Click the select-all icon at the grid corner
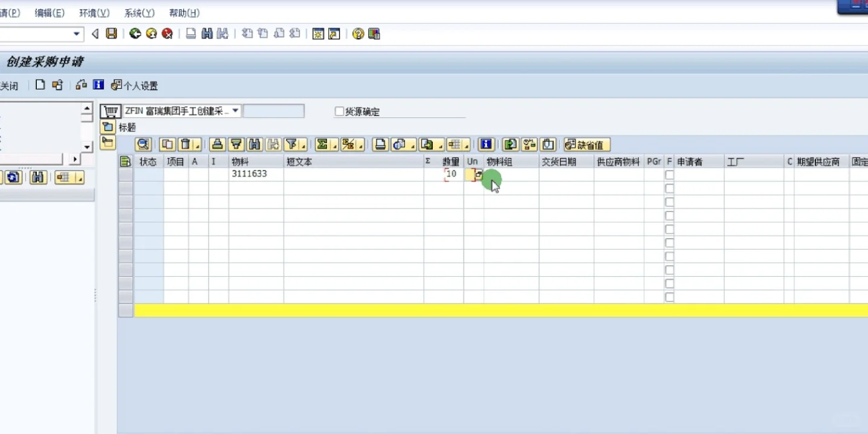Image resolution: width=868 pixels, height=434 pixels. pos(126,161)
